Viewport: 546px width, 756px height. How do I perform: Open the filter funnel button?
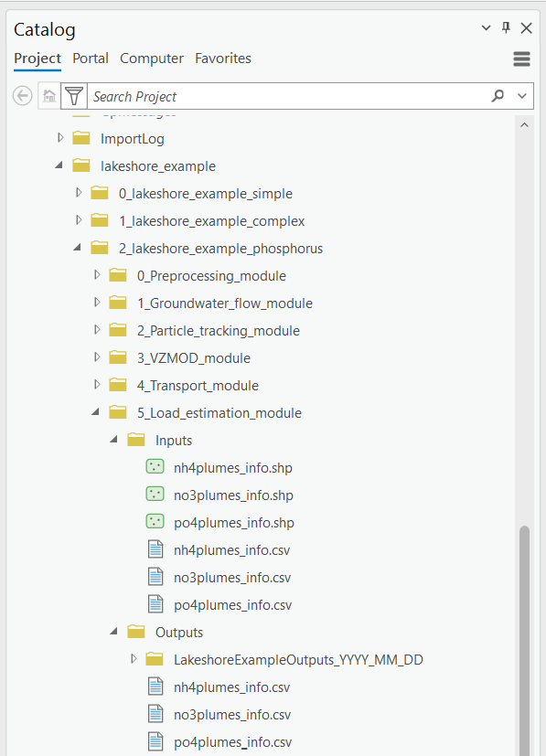(x=74, y=95)
